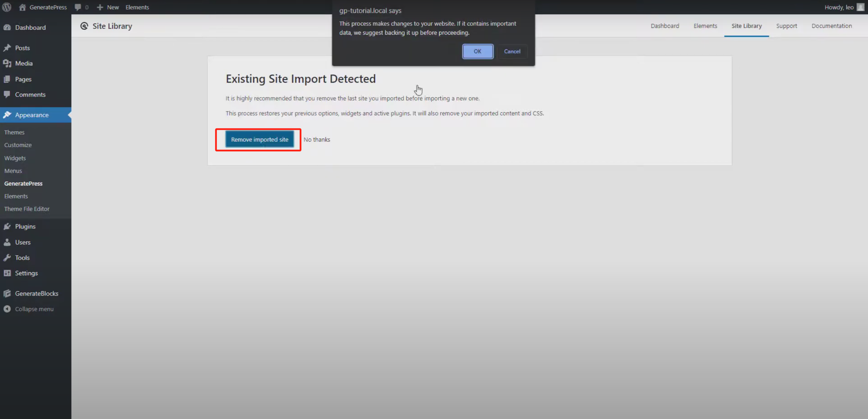Click the No thanks link
This screenshot has height=419, width=868.
317,140
